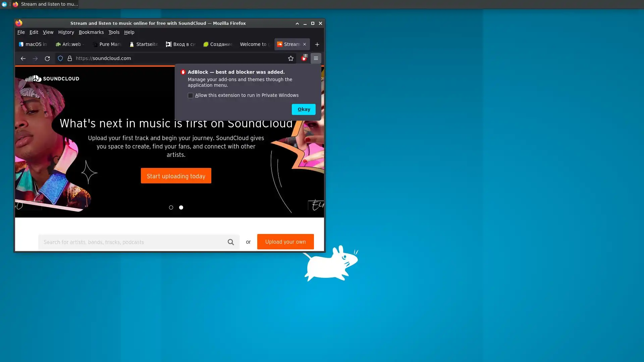Open the Tools menu
The image size is (644, 362).
pyautogui.click(x=114, y=32)
